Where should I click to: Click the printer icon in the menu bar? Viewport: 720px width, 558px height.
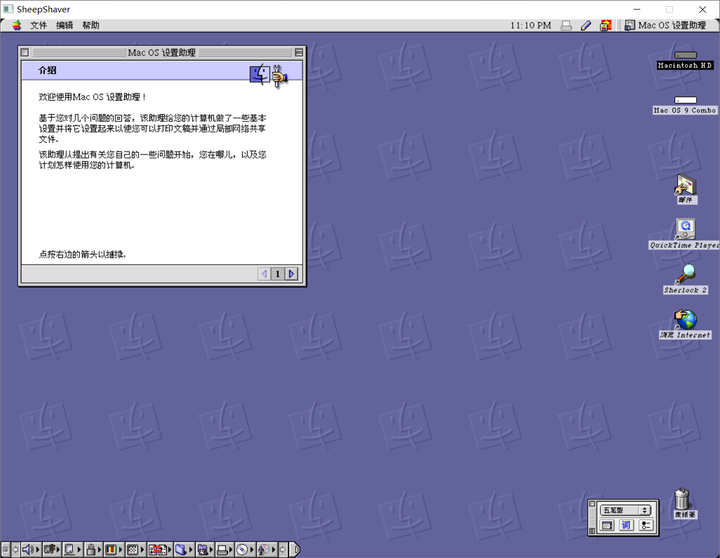(566, 25)
